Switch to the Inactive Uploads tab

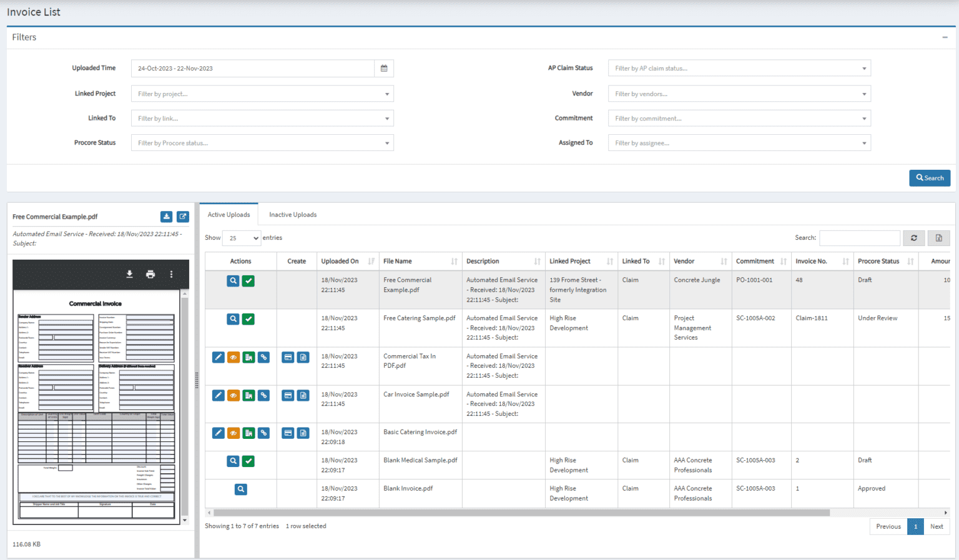tap(292, 214)
